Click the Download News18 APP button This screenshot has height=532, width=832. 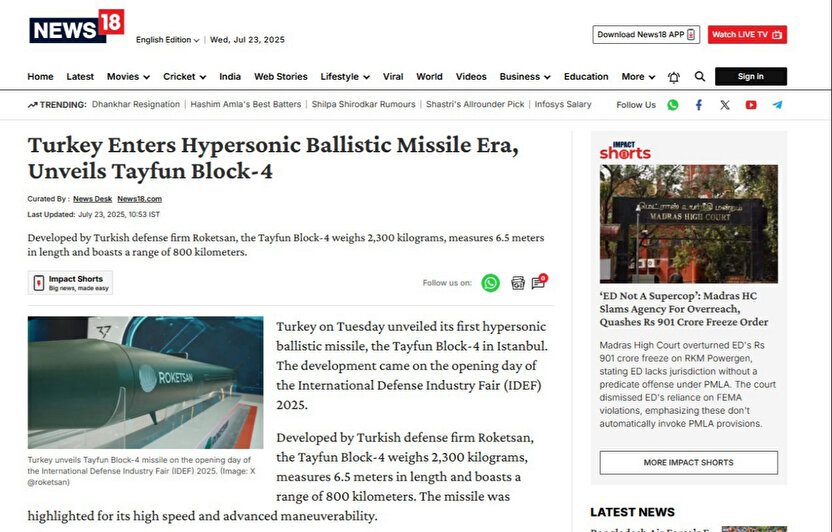[646, 34]
